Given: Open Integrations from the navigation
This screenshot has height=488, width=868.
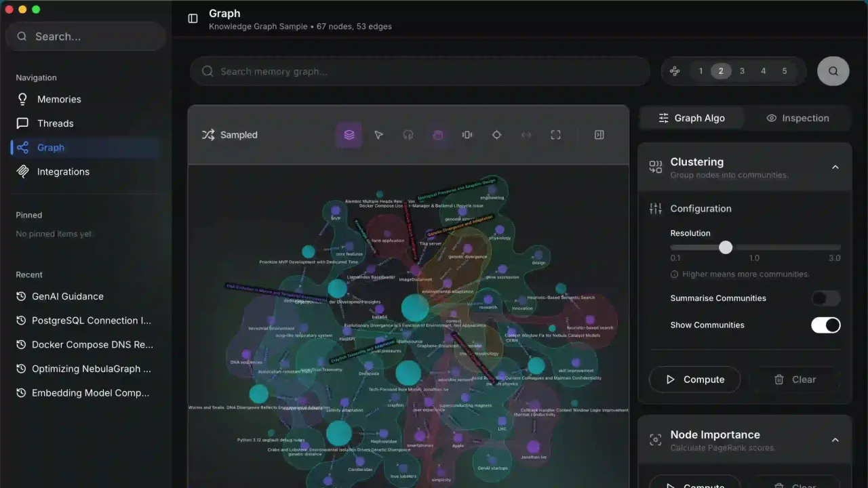Looking at the screenshot, I should [x=85, y=171].
